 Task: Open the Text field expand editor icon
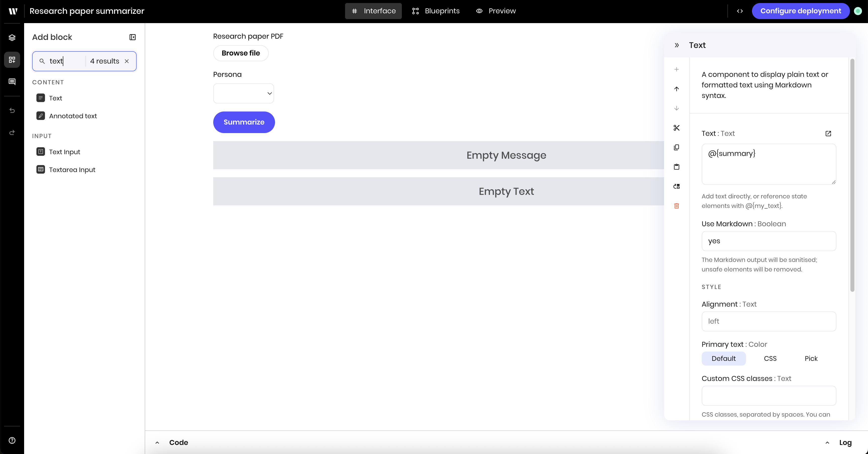(828, 133)
